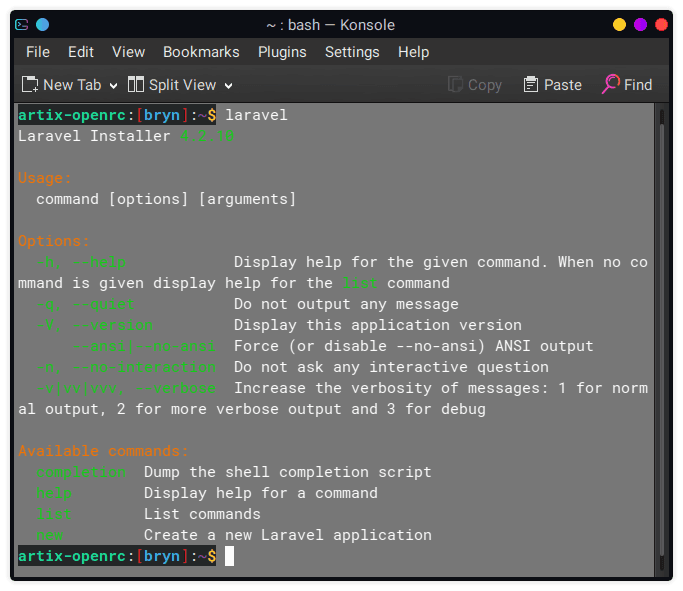Click the '-v|vv|vvv, --verbose' option
Viewport: 683px width, 591px height.
click(126, 388)
